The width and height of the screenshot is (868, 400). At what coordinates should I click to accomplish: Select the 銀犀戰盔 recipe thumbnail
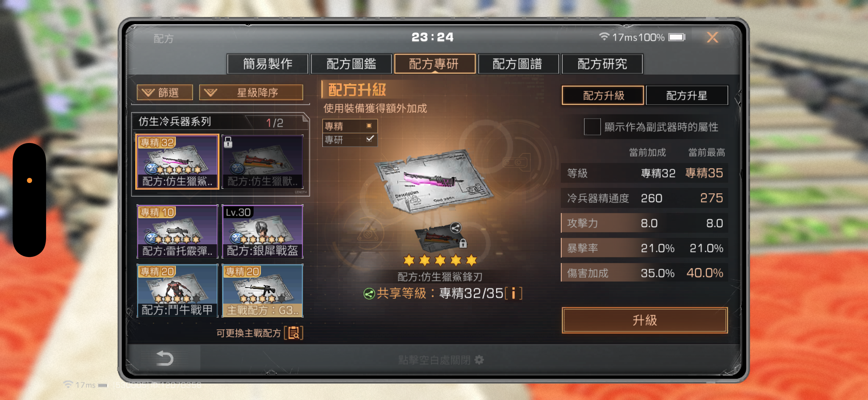[262, 232]
